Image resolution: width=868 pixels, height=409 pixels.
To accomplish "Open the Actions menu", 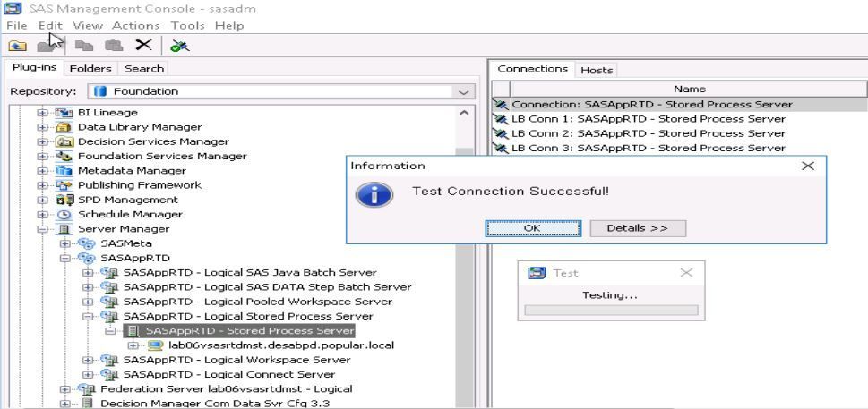I will 135,25.
